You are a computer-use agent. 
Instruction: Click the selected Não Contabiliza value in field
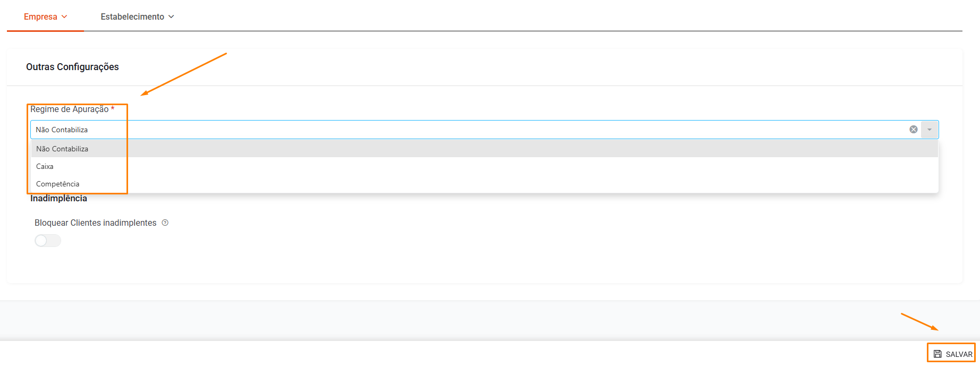point(62,130)
